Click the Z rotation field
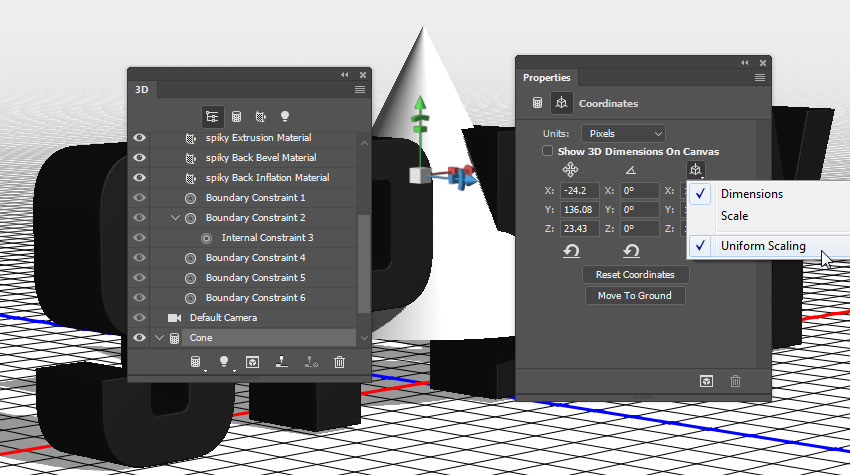The height and width of the screenshot is (475, 850). pyautogui.click(x=640, y=229)
